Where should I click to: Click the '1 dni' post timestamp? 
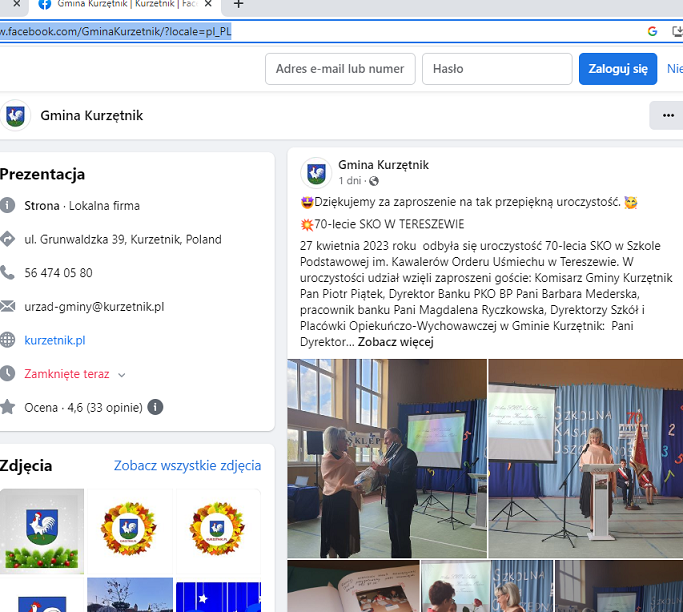[x=350, y=180]
